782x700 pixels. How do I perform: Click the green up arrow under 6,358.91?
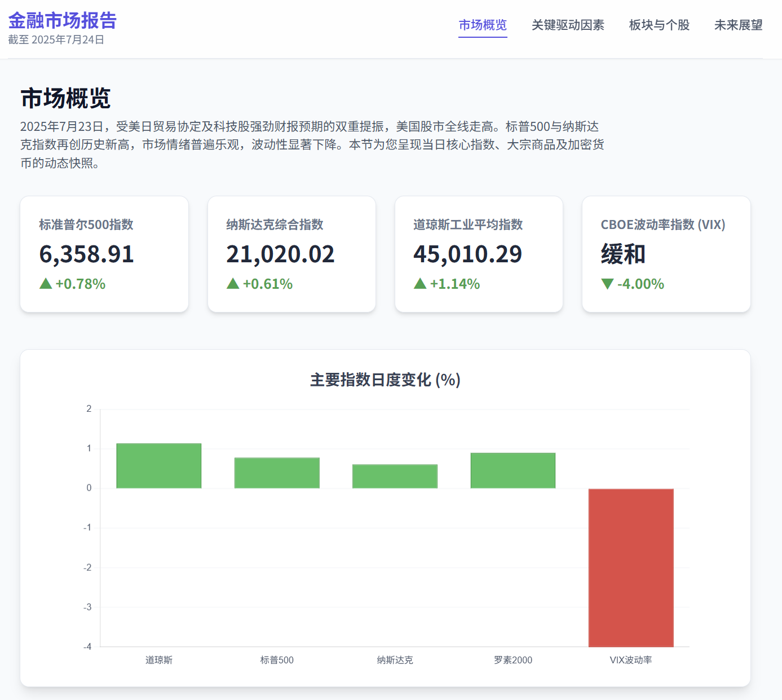(46, 284)
